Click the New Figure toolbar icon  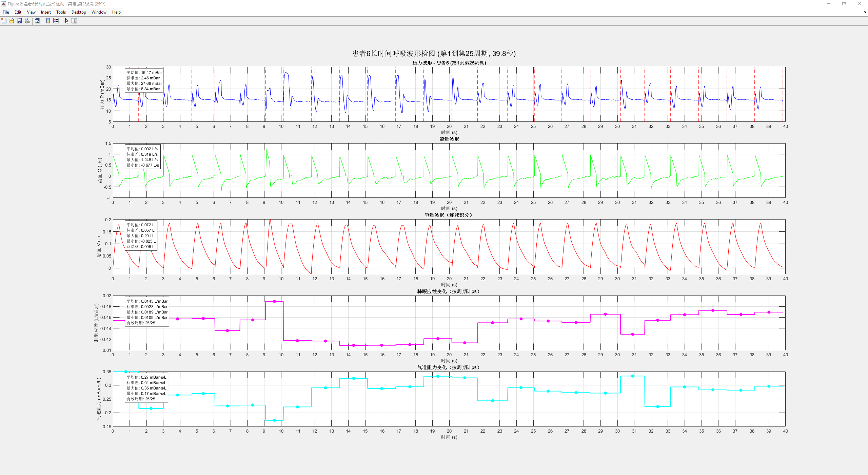4,21
